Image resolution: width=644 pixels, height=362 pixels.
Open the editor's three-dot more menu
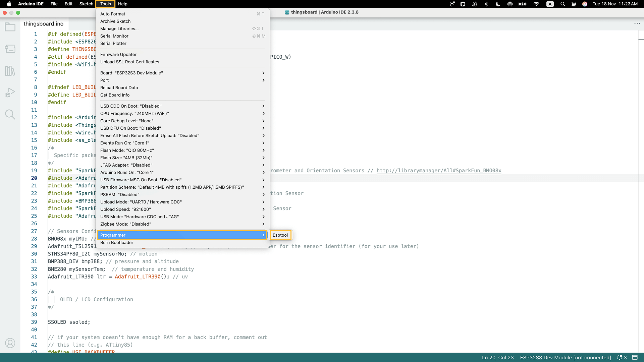click(x=637, y=23)
